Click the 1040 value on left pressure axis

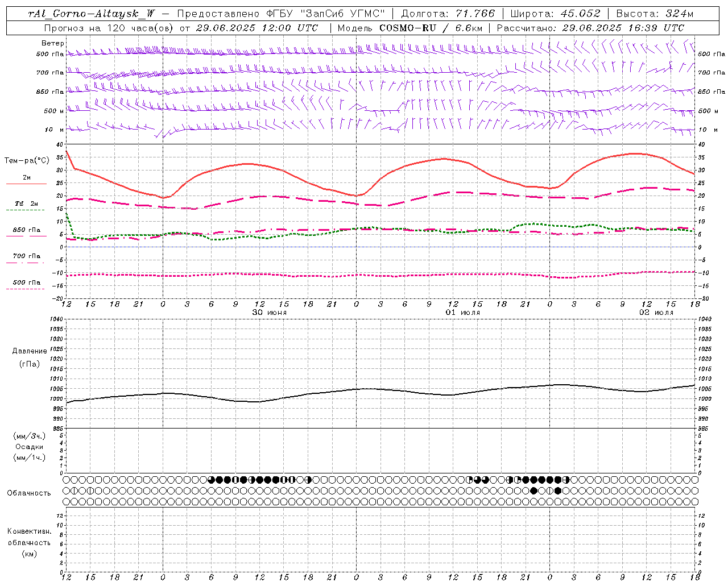[56, 319]
